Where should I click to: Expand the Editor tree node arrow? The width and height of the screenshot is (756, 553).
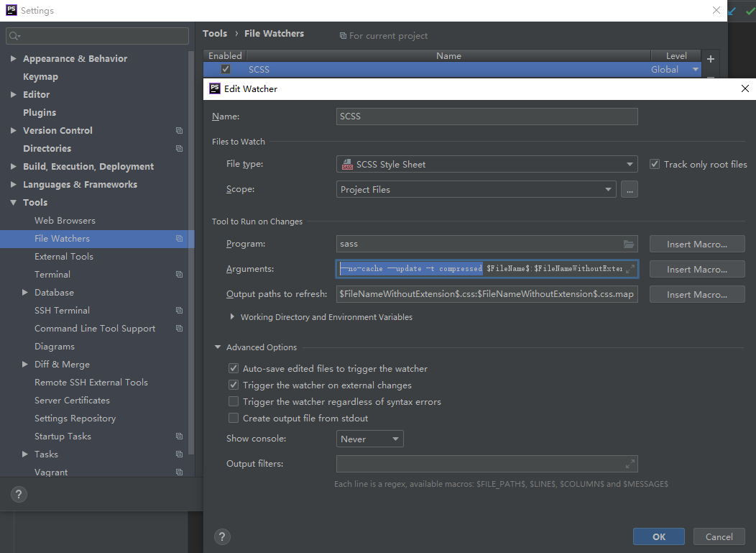14,95
